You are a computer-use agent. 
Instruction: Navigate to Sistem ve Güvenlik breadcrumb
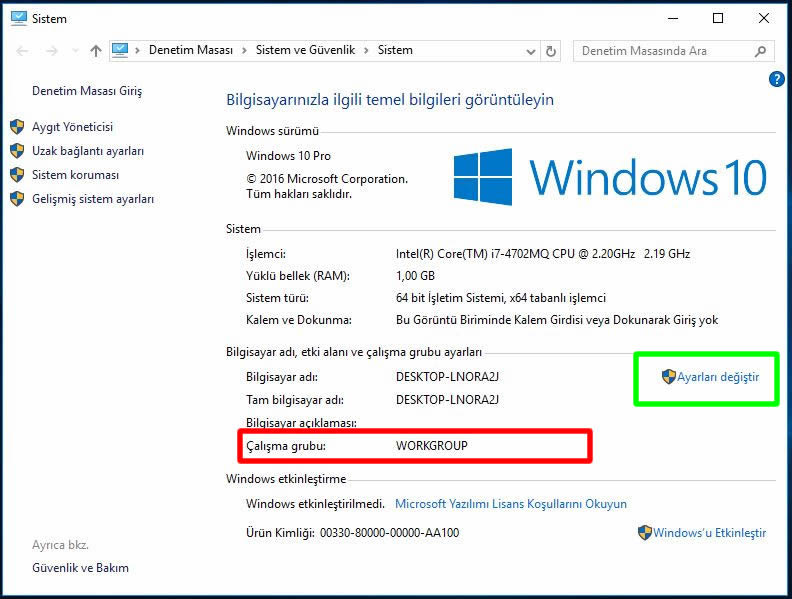click(x=304, y=50)
